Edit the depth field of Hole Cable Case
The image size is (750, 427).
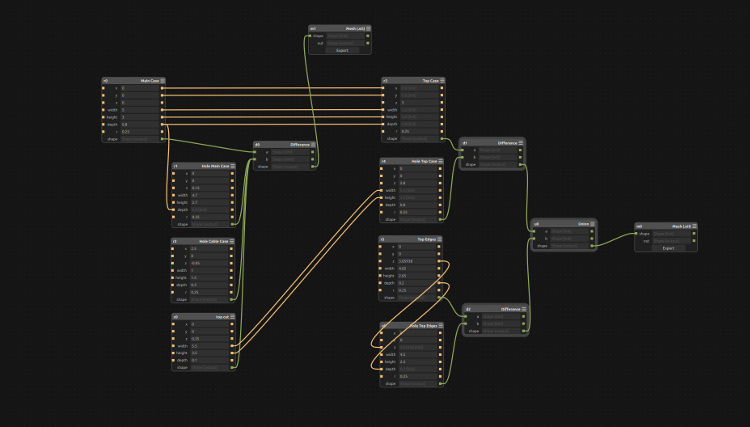coord(209,285)
